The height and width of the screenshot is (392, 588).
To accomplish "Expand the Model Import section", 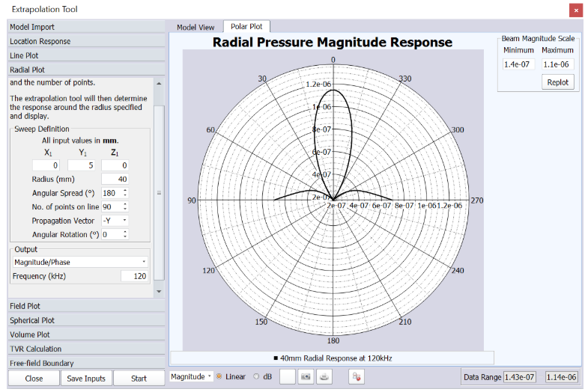I will pyautogui.click(x=86, y=27).
